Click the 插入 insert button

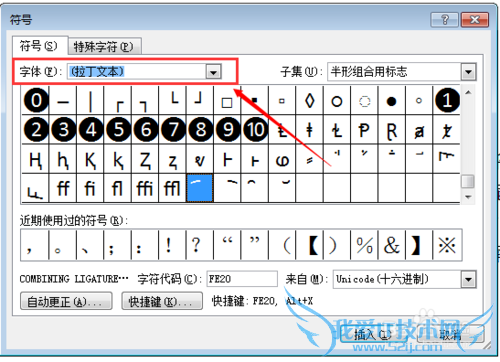pyautogui.click(x=374, y=334)
